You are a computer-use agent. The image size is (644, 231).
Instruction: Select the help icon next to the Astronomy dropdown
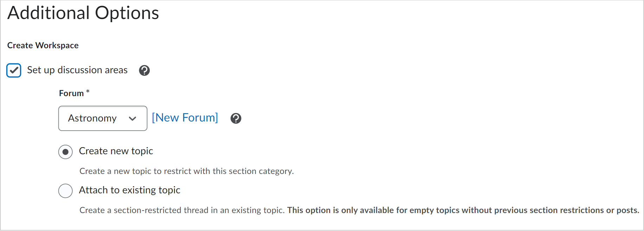(x=236, y=118)
